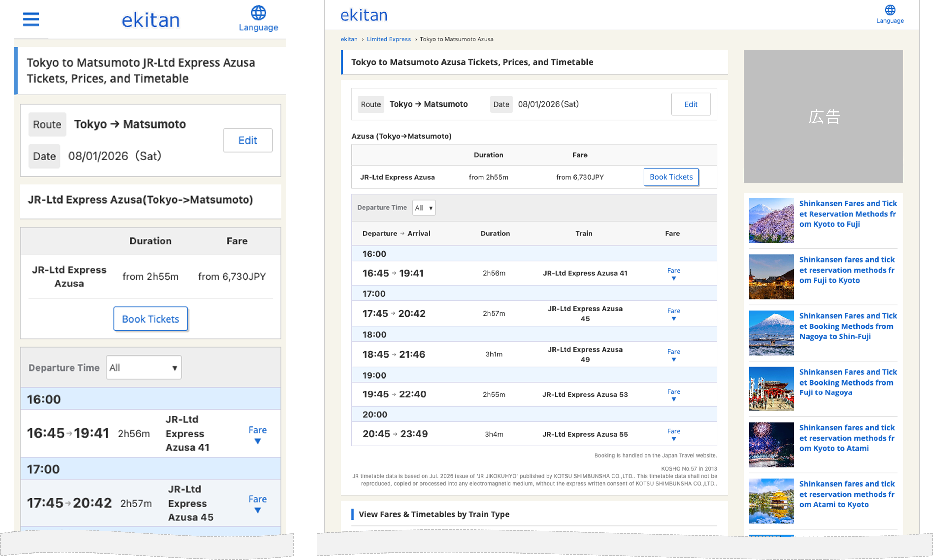Open the Kyoto to Fuji Shinkansen article link
Viewport: 933px width, 560px height.
[848, 214]
